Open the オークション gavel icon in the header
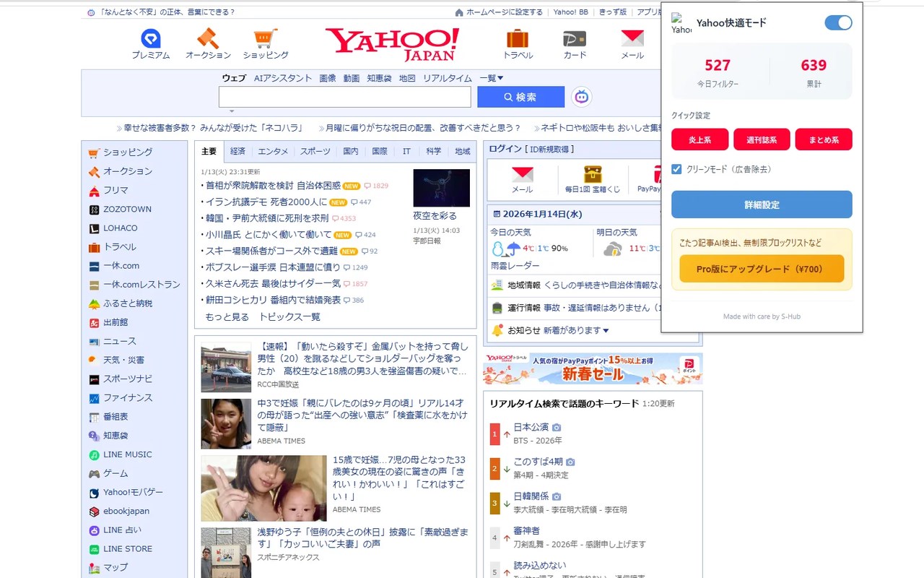This screenshot has height=578, width=924. click(x=208, y=38)
